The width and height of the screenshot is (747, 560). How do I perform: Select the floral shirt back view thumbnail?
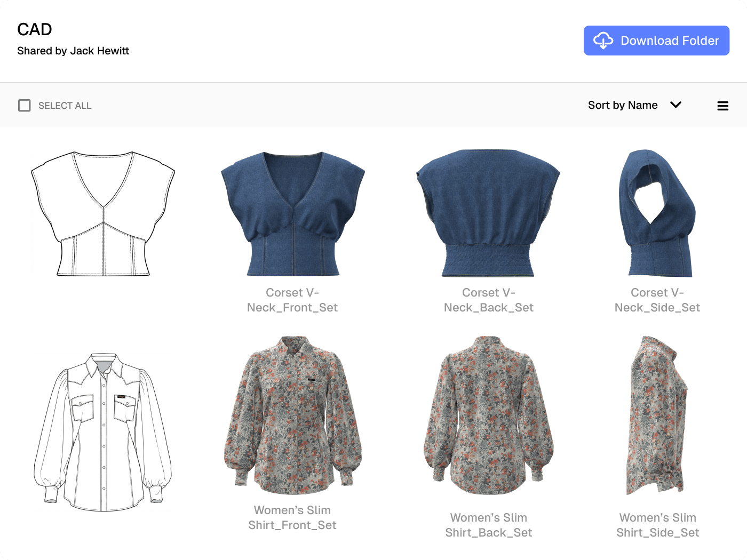(x=488, y=416)
